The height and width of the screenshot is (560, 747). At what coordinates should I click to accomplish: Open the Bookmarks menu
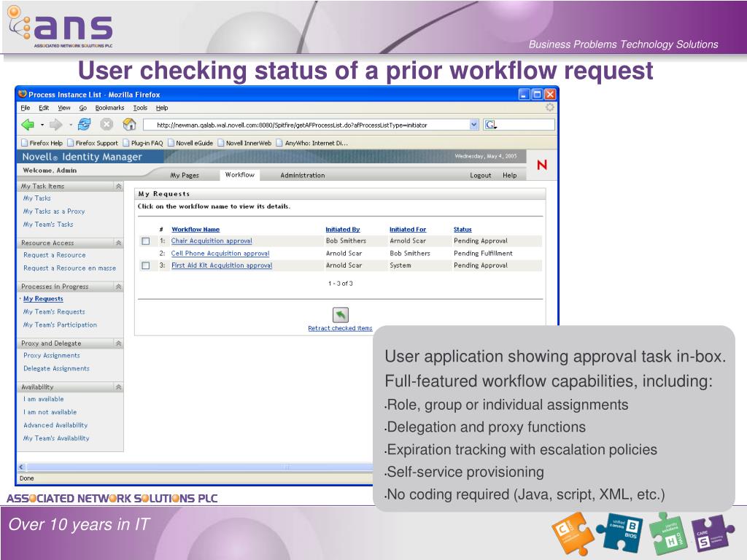pyautogui.click(x=109, y=108)
